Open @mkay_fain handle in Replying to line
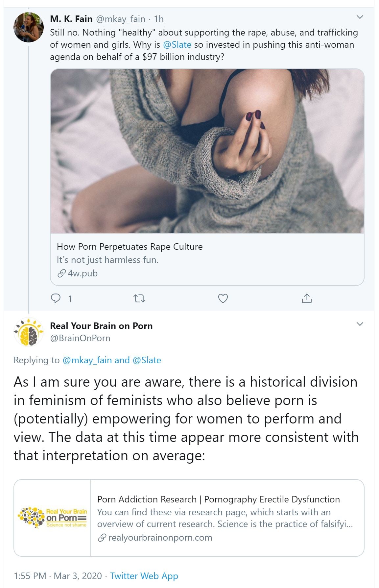Image resolution: width=379 pixels, height=588 pixels. point(87,360)
